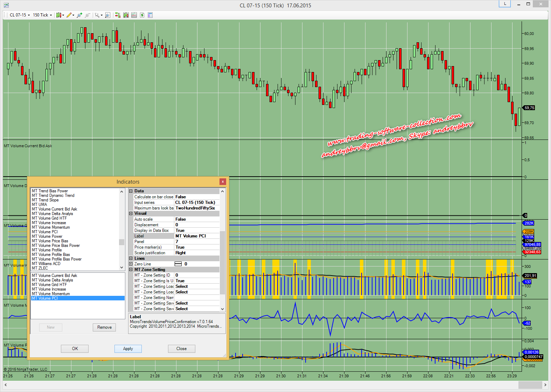Click the Zero Line color swatch
This screenshot has height=392, width=551.
pos(178,264)
